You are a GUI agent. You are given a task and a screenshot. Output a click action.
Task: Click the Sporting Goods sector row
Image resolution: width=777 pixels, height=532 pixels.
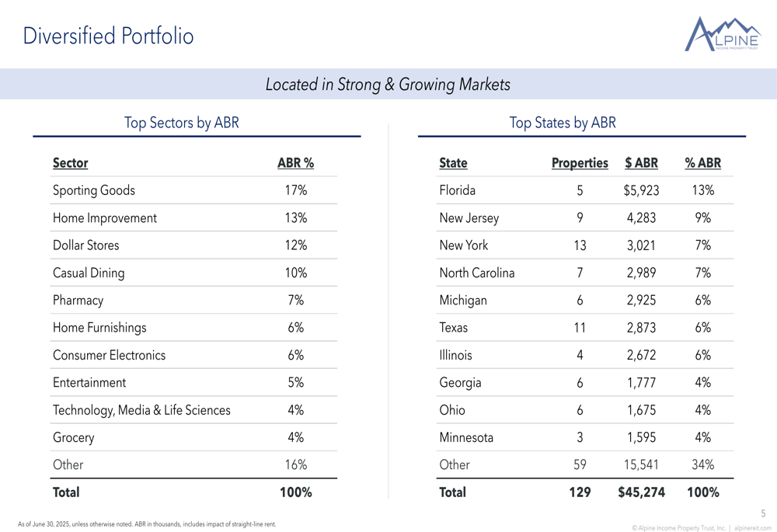[x=193, y=190]
